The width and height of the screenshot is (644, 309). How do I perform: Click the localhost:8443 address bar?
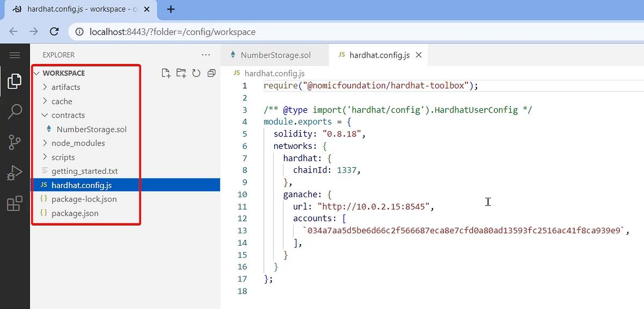pyautogui.click(x=173, y=32)
